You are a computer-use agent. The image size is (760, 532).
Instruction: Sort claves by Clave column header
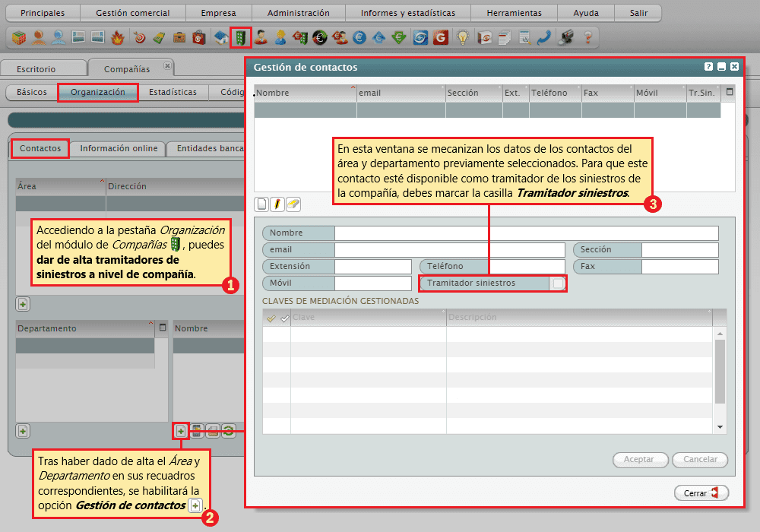pos(368,317)
